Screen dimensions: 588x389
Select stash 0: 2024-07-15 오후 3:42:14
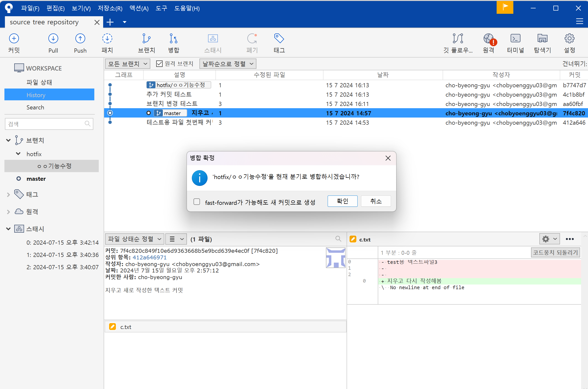tap(62, 243)
